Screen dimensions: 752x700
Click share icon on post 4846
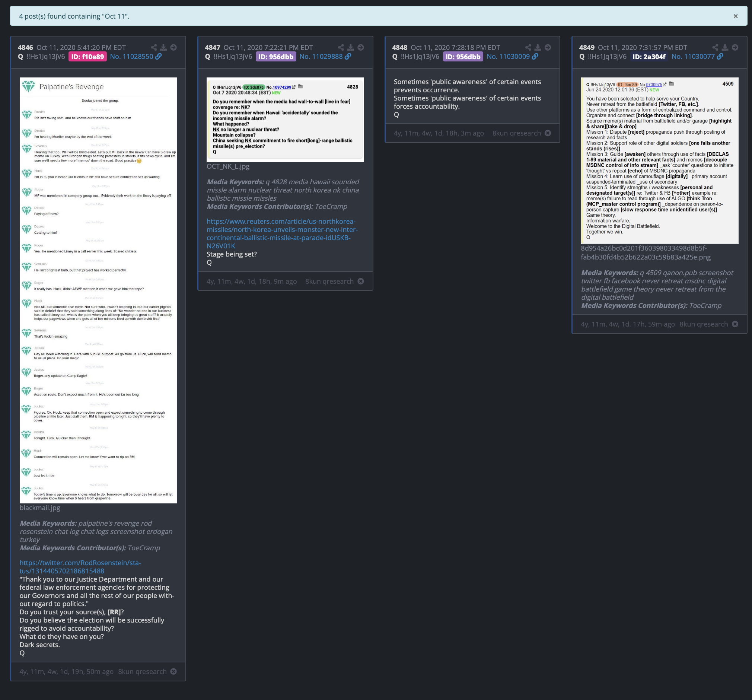click(154, 47)
